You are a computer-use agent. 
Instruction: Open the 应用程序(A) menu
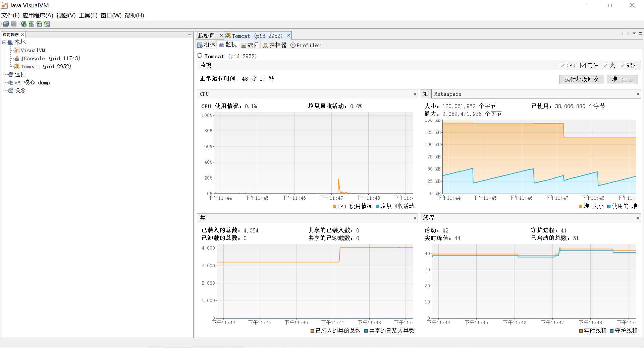38,15
